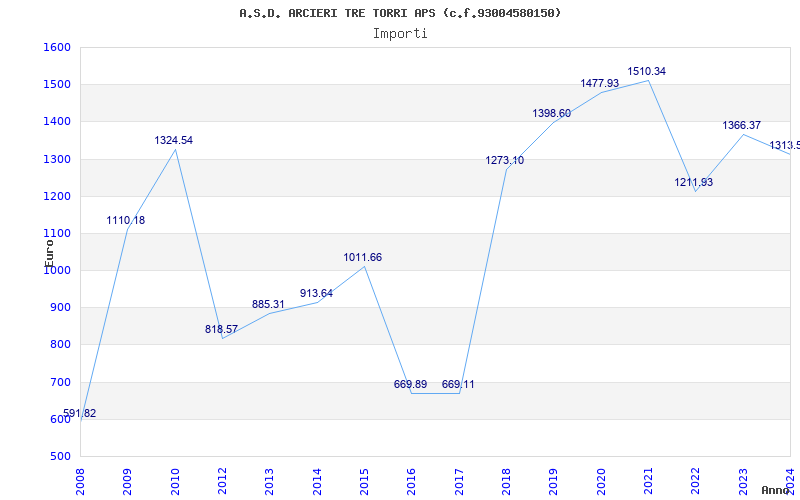Click the x-axis year 2017
Viewport: 800px width, 500px height.
[x=459, y=481]
